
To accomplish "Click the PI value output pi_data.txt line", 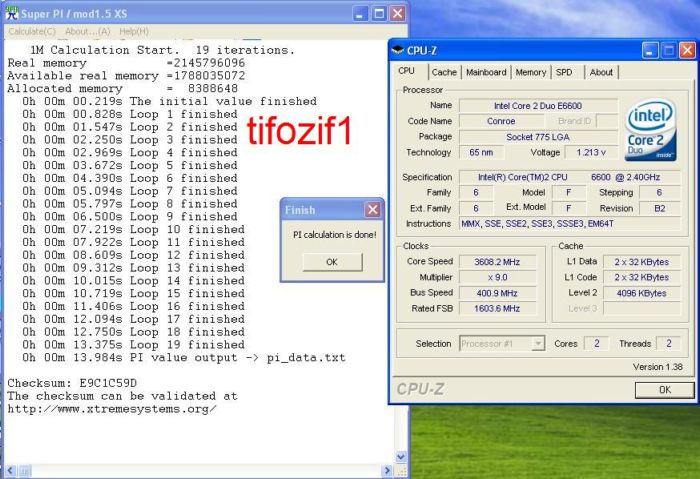I will click(x=184, y=358).
